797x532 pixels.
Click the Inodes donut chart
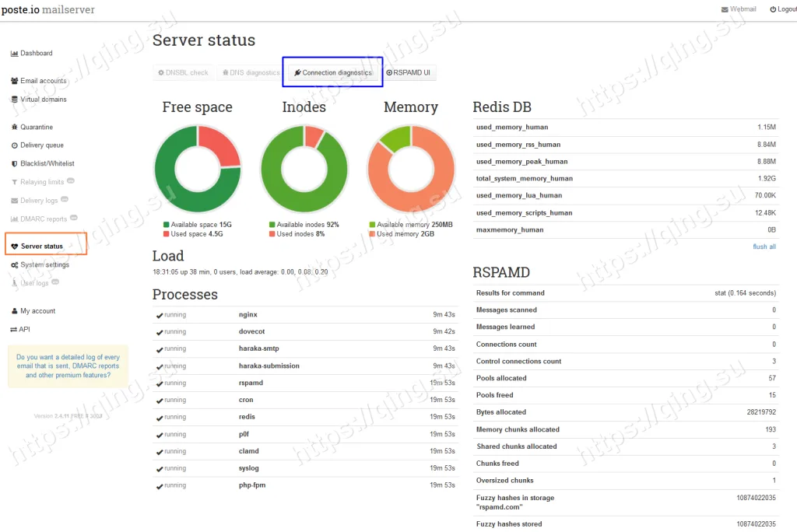[304, 169]
